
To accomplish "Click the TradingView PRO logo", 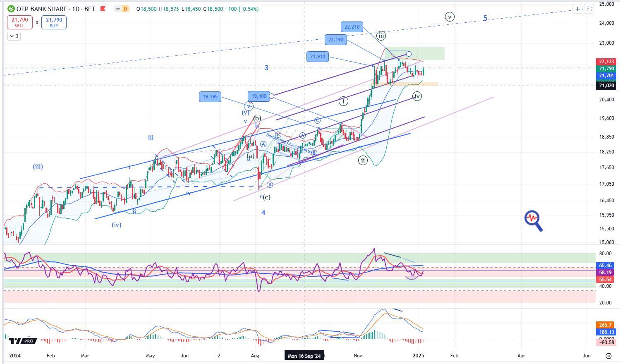I will (23, 341).
